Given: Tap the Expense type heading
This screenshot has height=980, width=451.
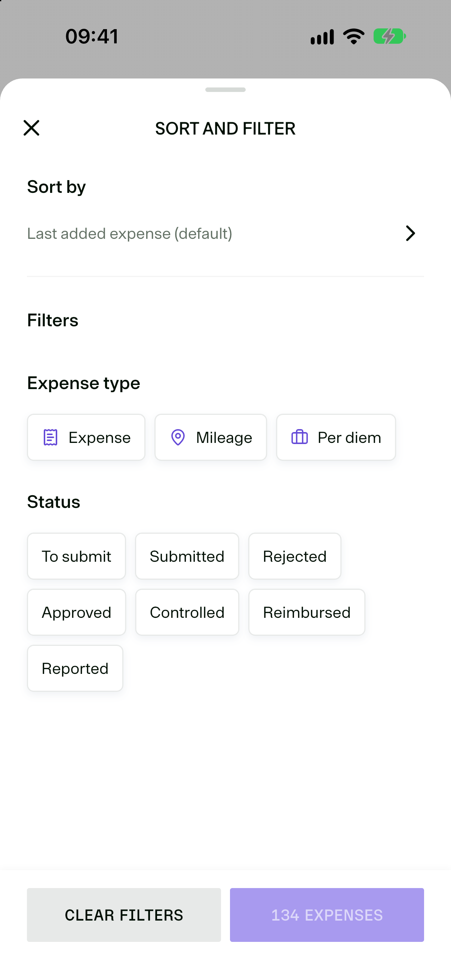Looking at the screenshot, I should 84,383.
